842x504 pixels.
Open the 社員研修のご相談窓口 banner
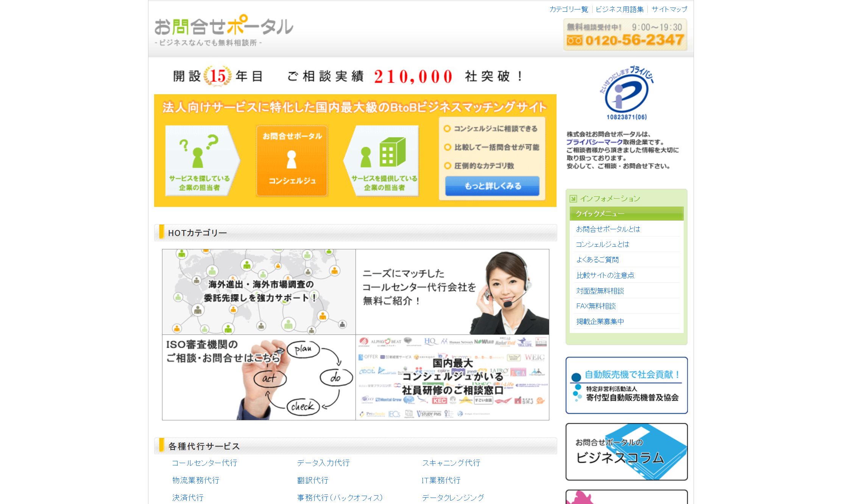[452, 377]
